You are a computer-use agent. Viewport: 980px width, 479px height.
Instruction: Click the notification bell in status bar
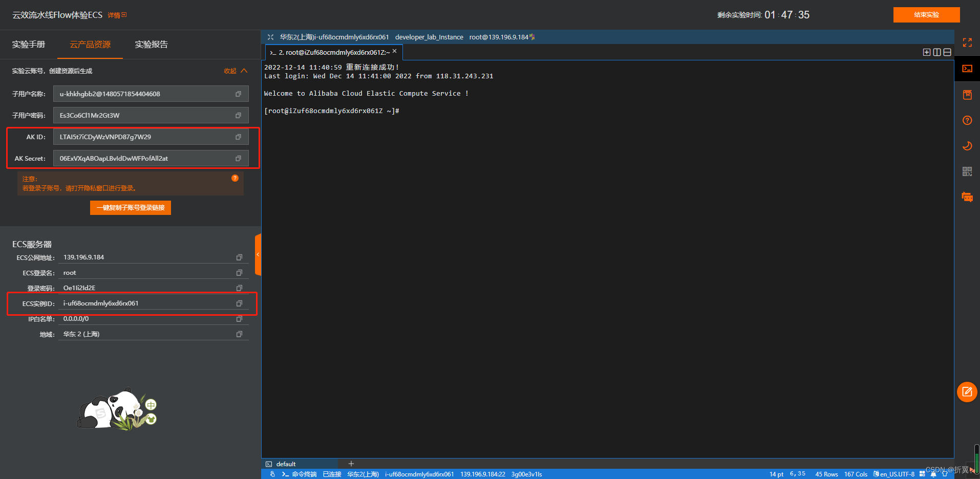click(x=933, y=474)
